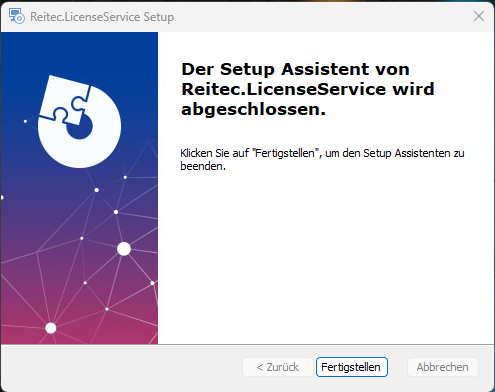
Task: Click the title bar text Reitec.LicenseService Setup
Action: click(x=102, y=17)
